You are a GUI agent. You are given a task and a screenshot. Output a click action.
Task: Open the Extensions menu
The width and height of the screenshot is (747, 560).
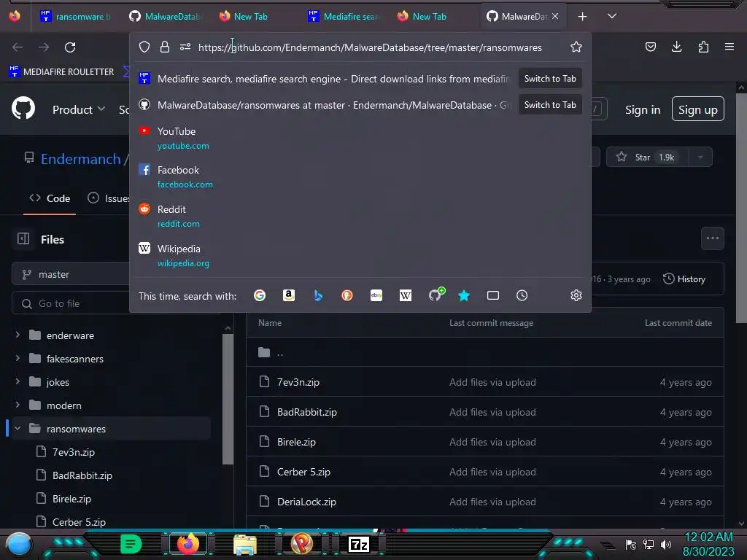click(703, 47)
